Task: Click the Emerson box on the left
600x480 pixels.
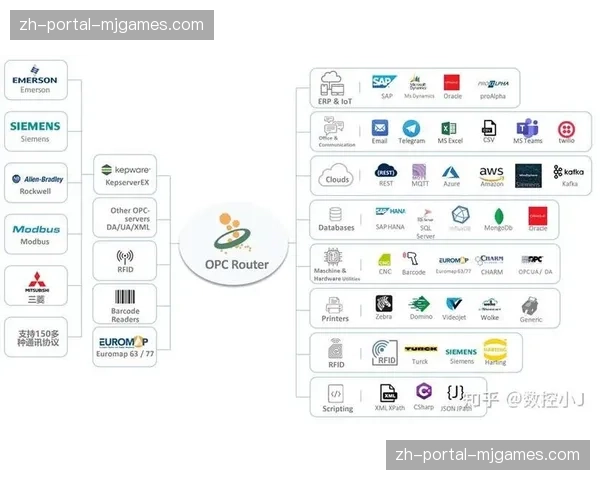Action: [x=35, y=78]
